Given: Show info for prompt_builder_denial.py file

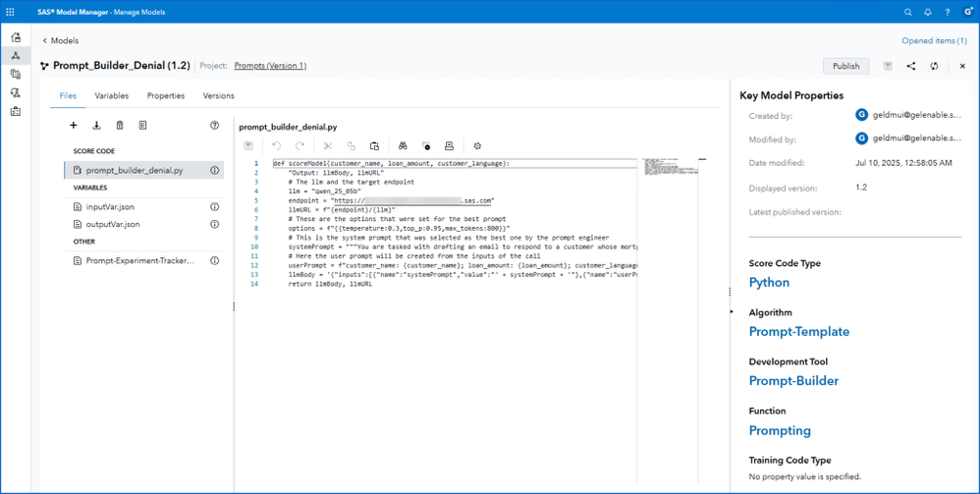Looking at the screenshot, I should tap(214, 170).
